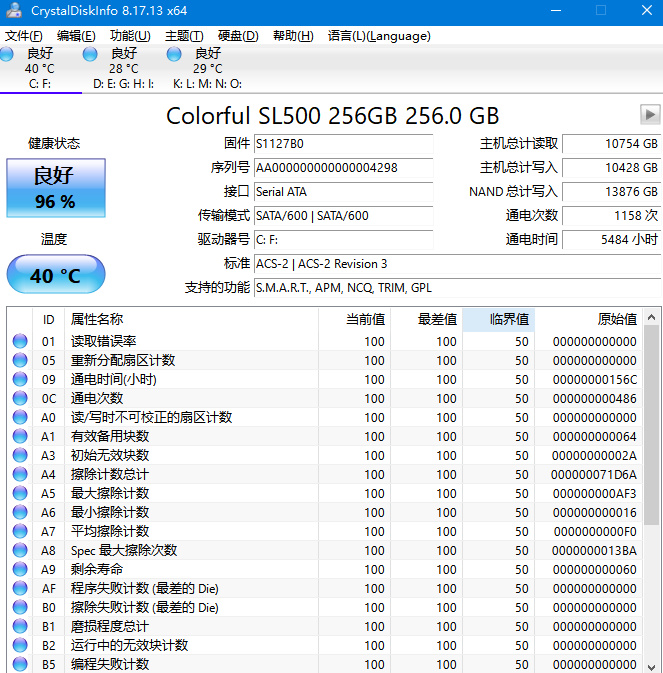Click transfer mode field SATA/600 | SATA/600
The image size is (663, 673).
coord(343,216)
